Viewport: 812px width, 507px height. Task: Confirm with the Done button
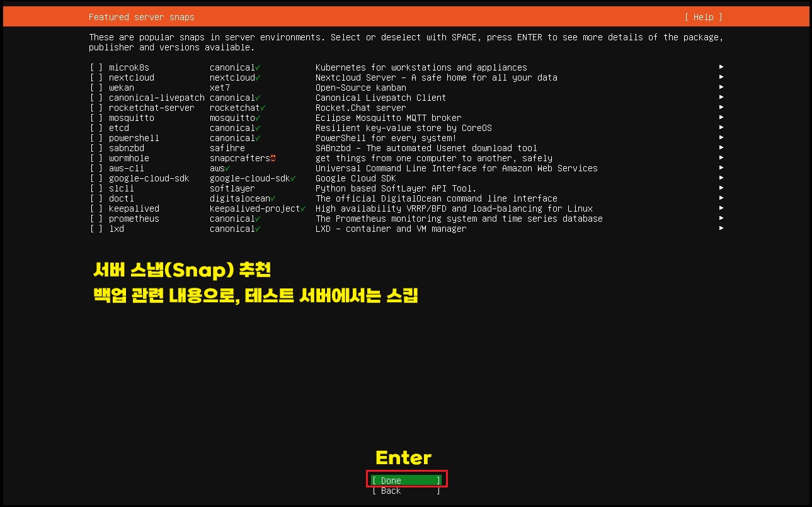coord(406,481)
